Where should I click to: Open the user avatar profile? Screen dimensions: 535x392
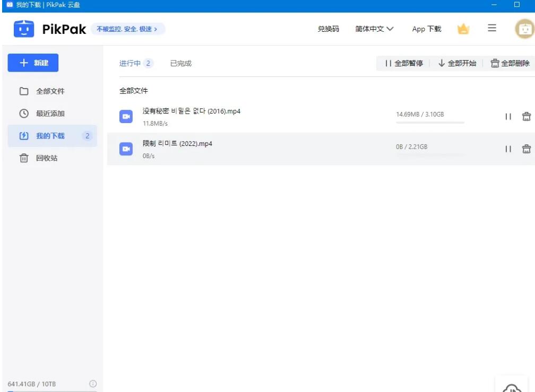click(x=524, y=29)
